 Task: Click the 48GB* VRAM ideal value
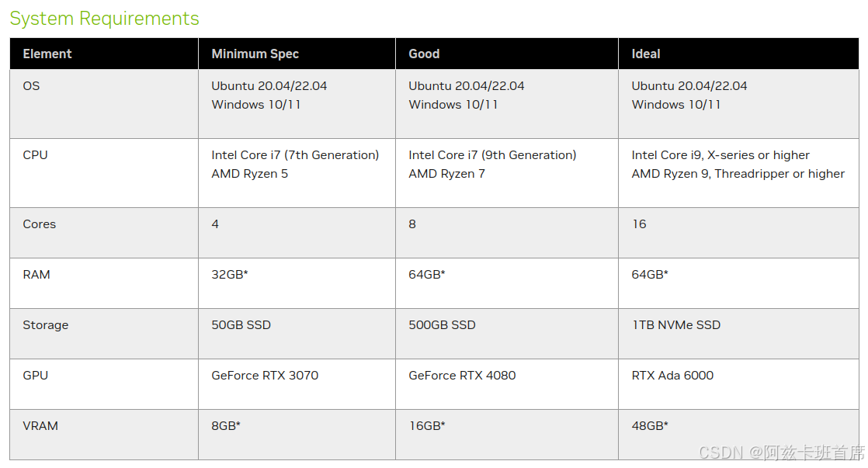coord(650,426)
